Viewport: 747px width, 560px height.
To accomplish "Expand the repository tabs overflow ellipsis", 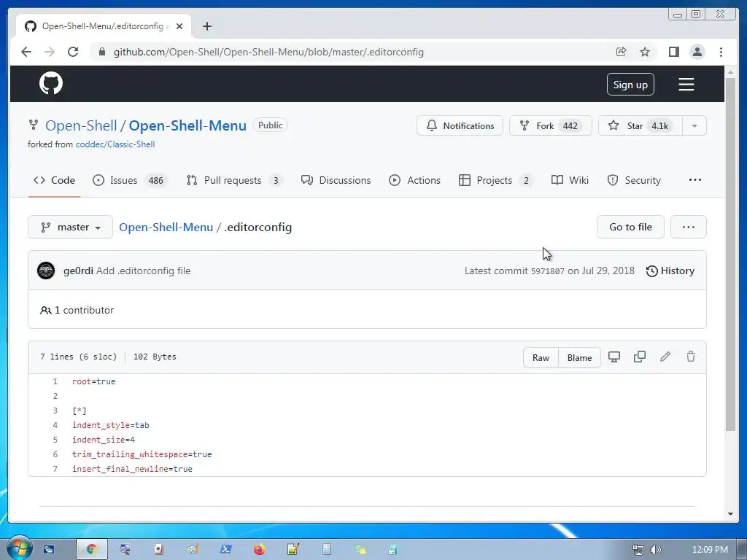I will [x=695, y=180].
